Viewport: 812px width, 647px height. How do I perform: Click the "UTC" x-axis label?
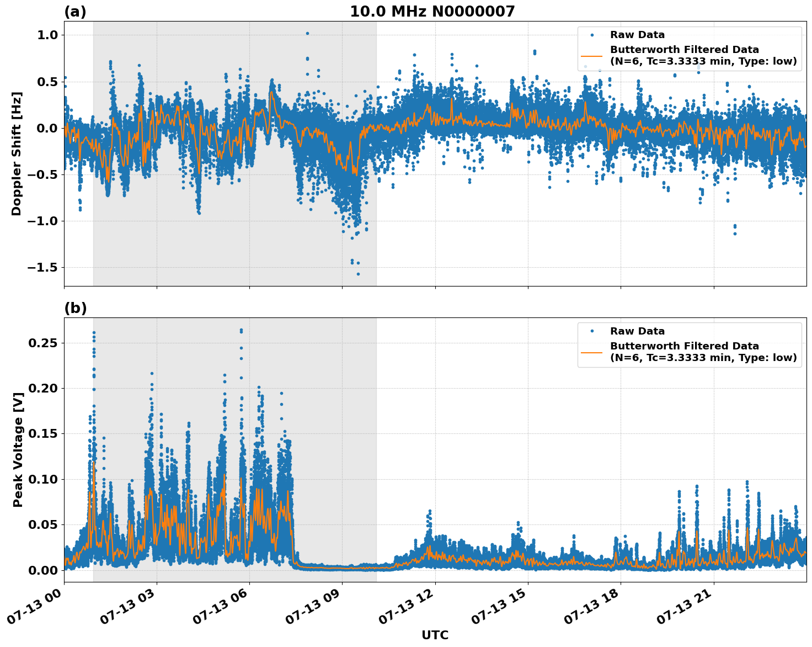coord(435,635)
